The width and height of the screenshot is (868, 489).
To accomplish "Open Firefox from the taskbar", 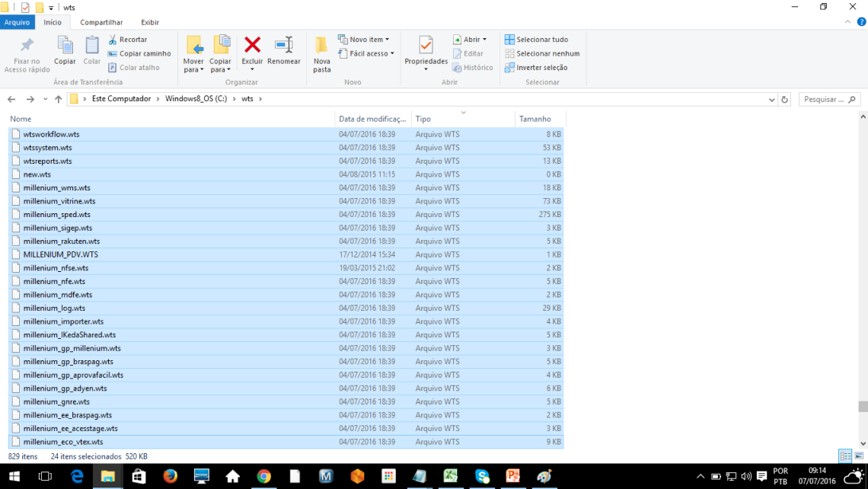I will pyautogui.click(x=170, y=476).
